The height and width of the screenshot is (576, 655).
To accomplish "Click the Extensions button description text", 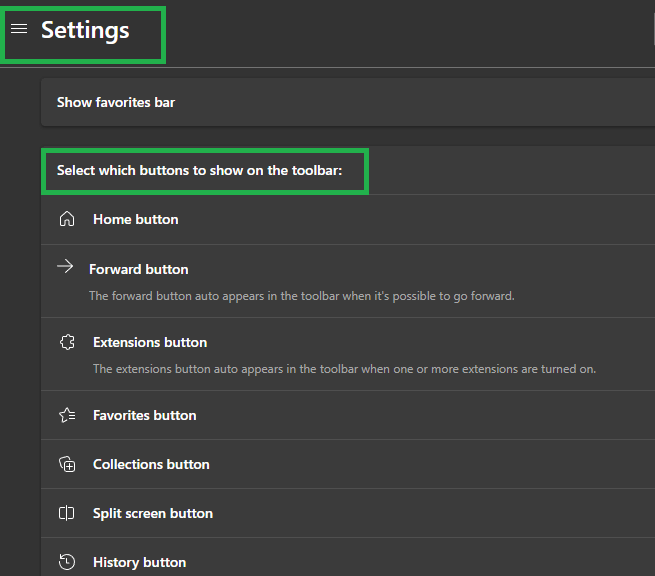I will click(x=344, y=369).
